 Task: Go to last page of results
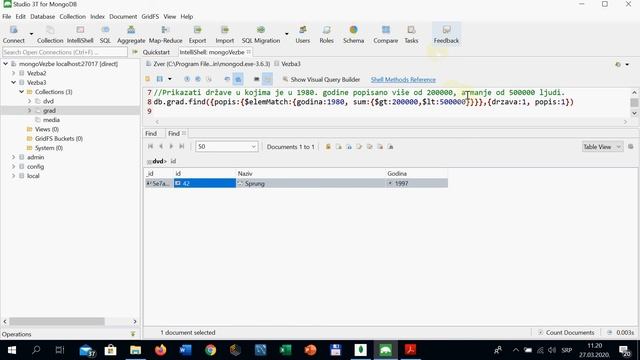point(182,147)
